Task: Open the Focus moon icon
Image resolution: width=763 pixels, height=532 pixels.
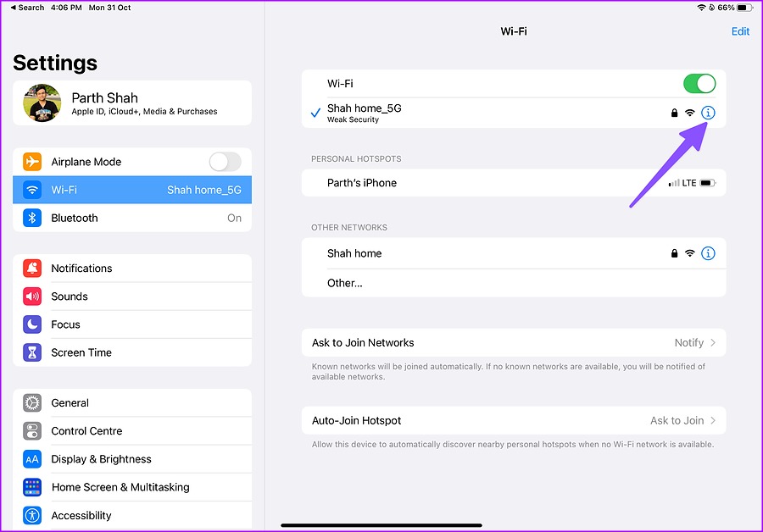Action: (32, 324)
